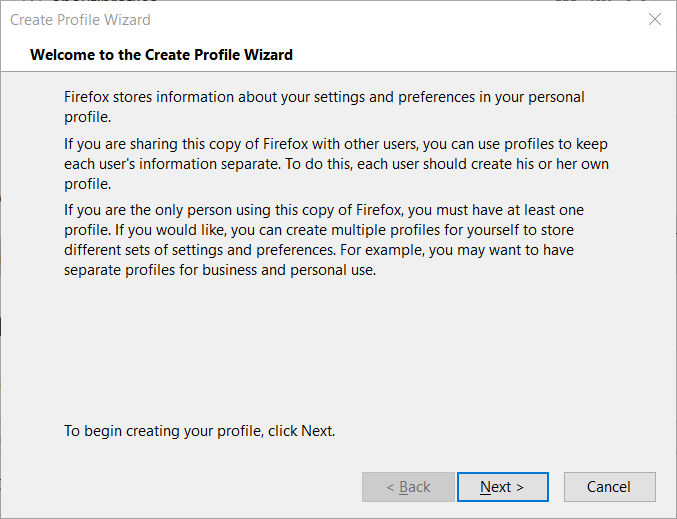Click the underlined B on the Back button
The image size is (677, 519).
click(x=404, y=487)
